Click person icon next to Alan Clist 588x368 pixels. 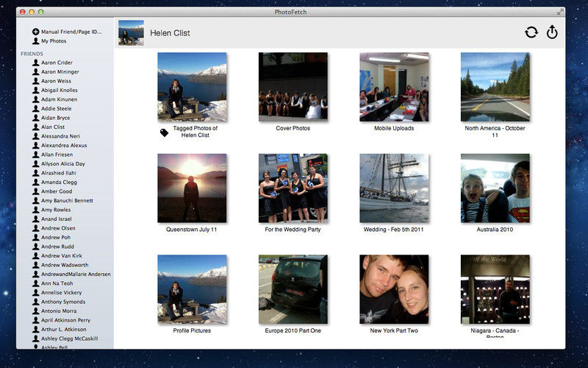pyautogui.click(x=35, y=127)
